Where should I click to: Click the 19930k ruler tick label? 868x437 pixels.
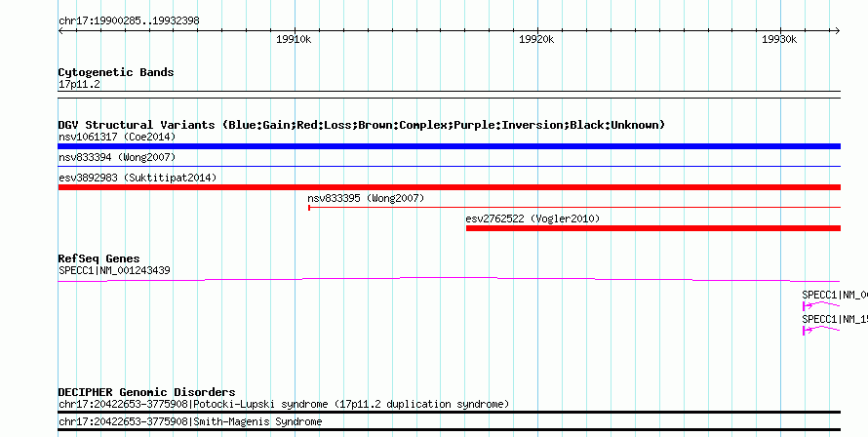779,39
